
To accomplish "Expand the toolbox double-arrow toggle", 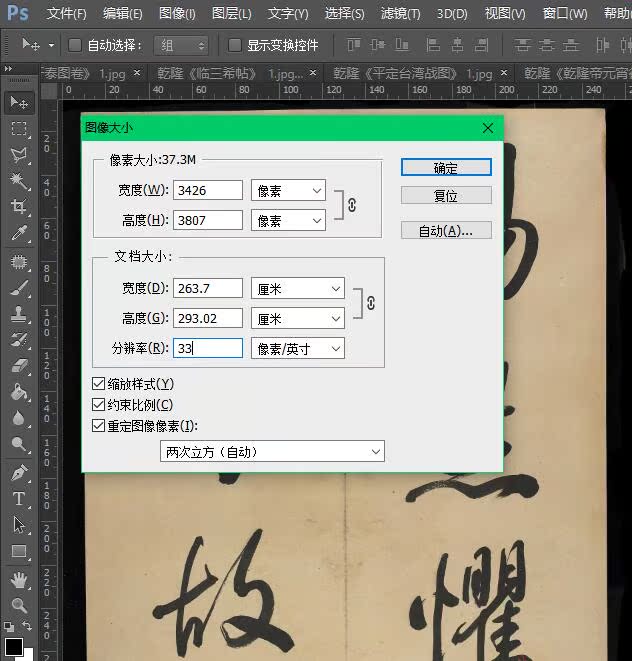I will 8,68.
